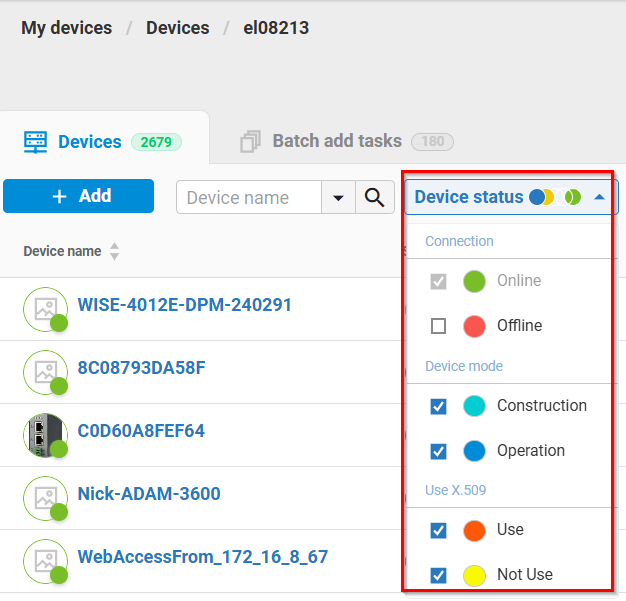The height and width of the screenshot is (601, 626).
Task: Click the search magnifier icon
Action: click(x=374, y=197)
